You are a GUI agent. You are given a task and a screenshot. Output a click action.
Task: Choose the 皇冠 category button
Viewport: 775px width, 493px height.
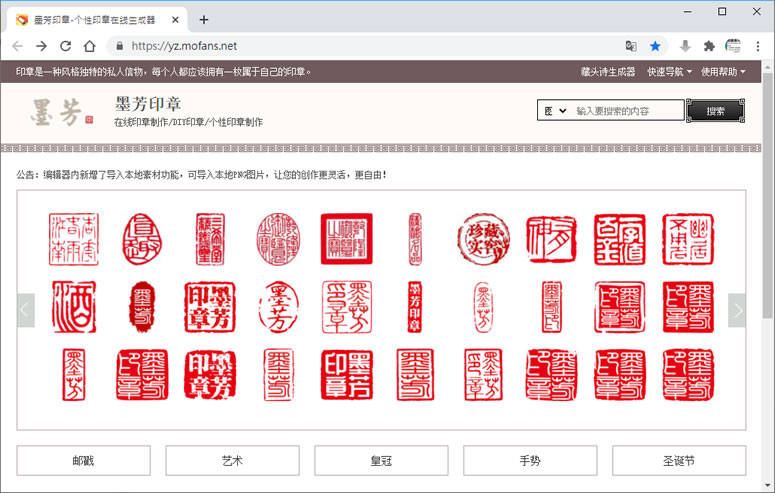tap(381, 461)
